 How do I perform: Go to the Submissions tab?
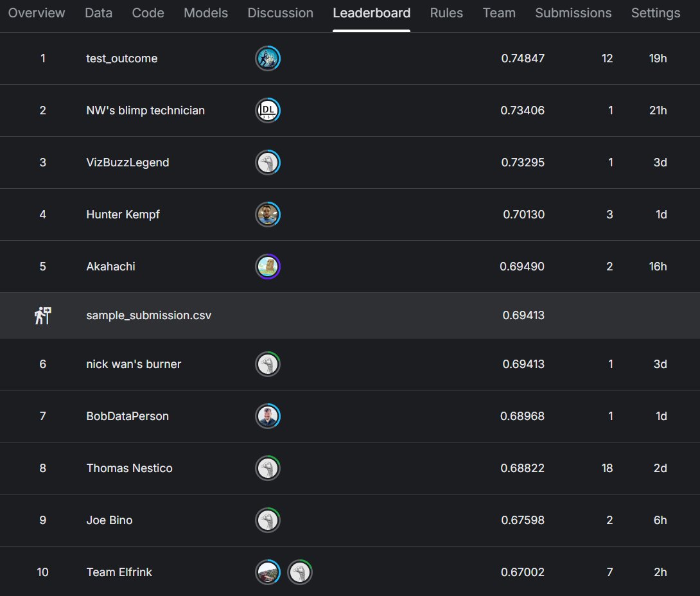[573, 13]
